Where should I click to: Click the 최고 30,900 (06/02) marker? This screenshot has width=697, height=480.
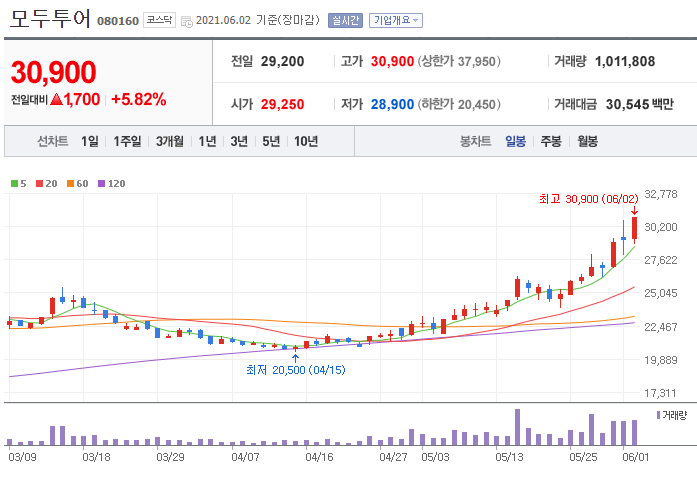tap(589, 199)
